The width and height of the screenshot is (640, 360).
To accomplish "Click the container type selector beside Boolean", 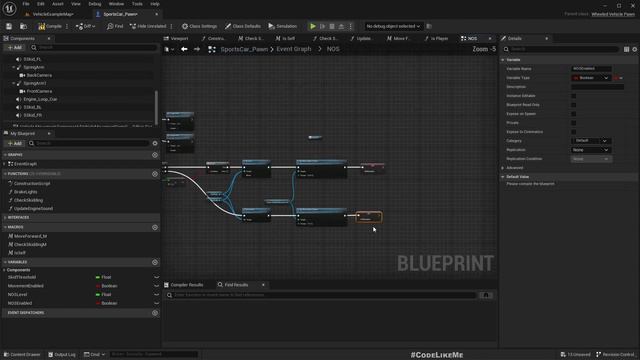I will 619,78.
